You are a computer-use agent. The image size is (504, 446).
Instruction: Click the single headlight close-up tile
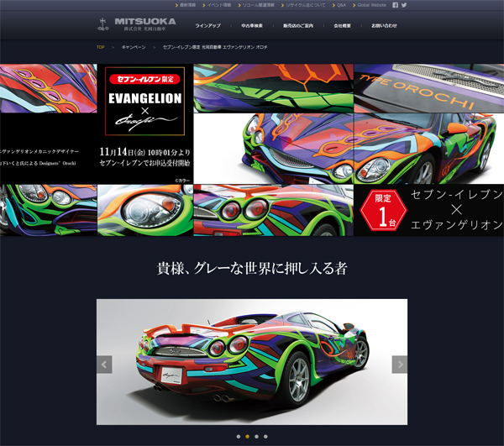click(x=145, y=210)
